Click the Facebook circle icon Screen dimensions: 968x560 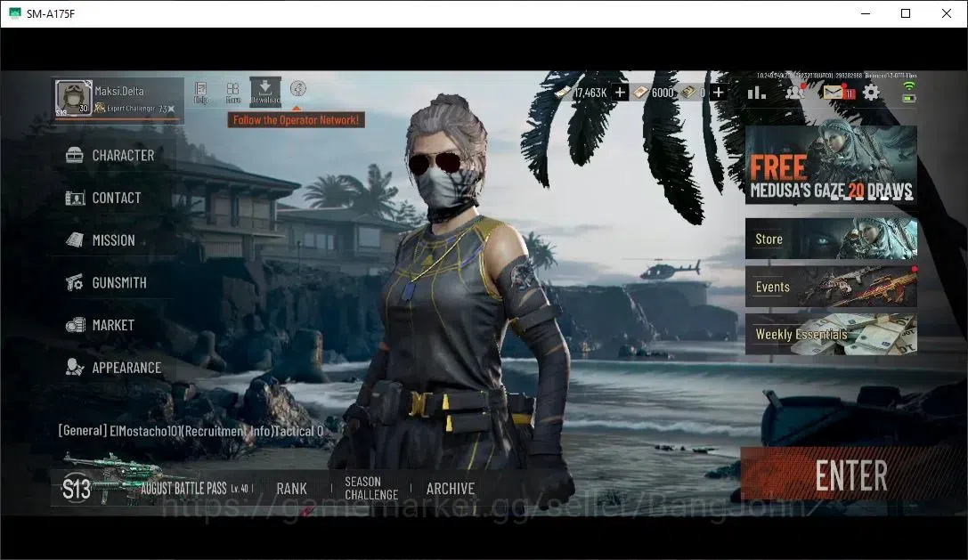(298, 89)
